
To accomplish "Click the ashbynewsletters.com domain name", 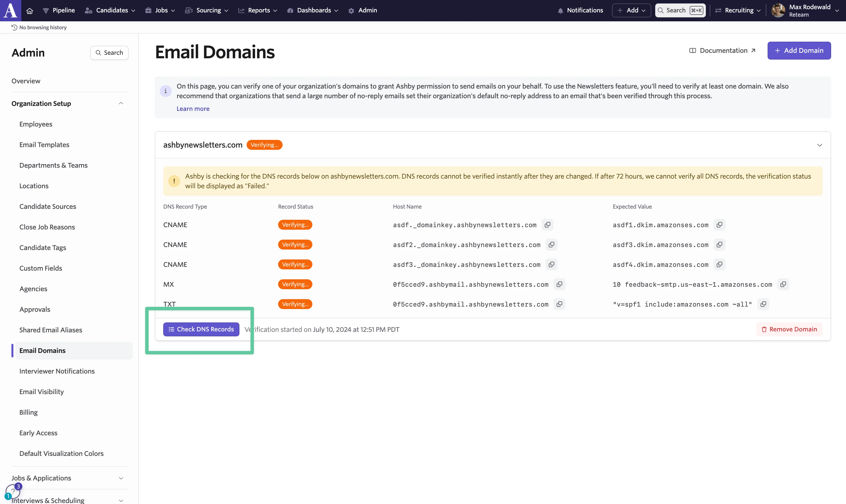I will tap(203, 145).
